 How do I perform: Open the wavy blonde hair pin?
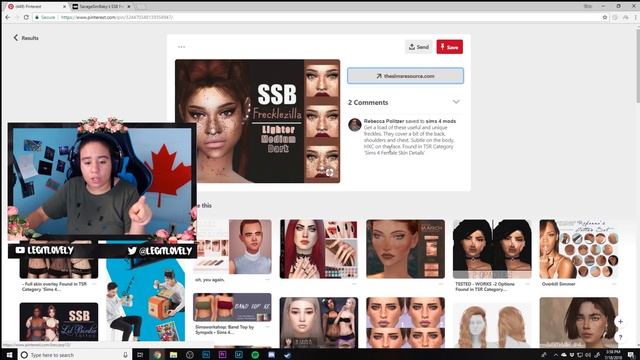coord(492,324)
